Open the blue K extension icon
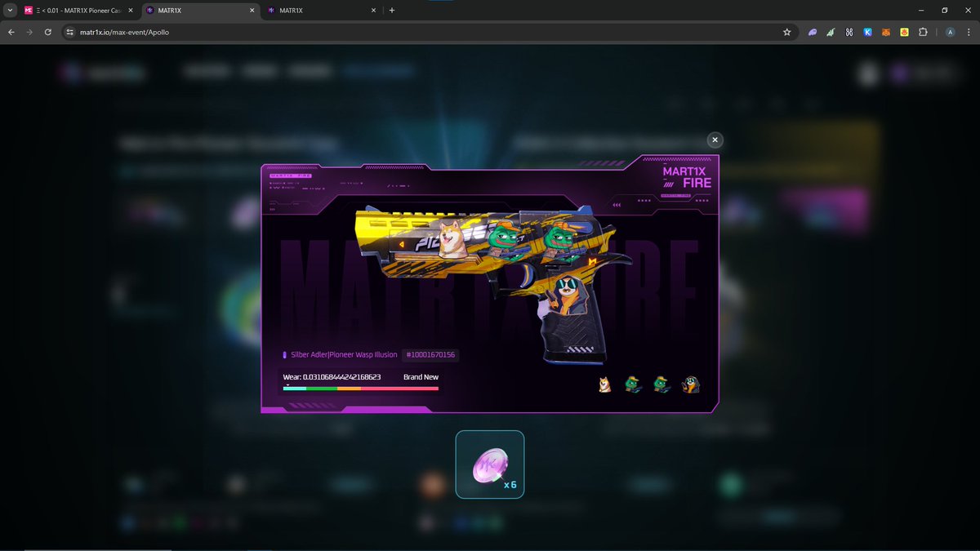This screenshot has width=980, height=551. tap(867, 32)
